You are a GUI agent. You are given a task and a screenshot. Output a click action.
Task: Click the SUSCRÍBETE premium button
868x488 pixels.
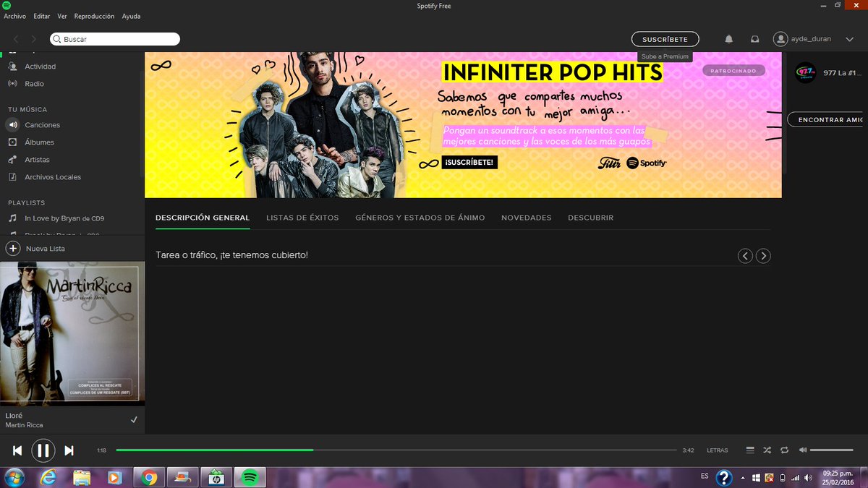coord(665,39)
